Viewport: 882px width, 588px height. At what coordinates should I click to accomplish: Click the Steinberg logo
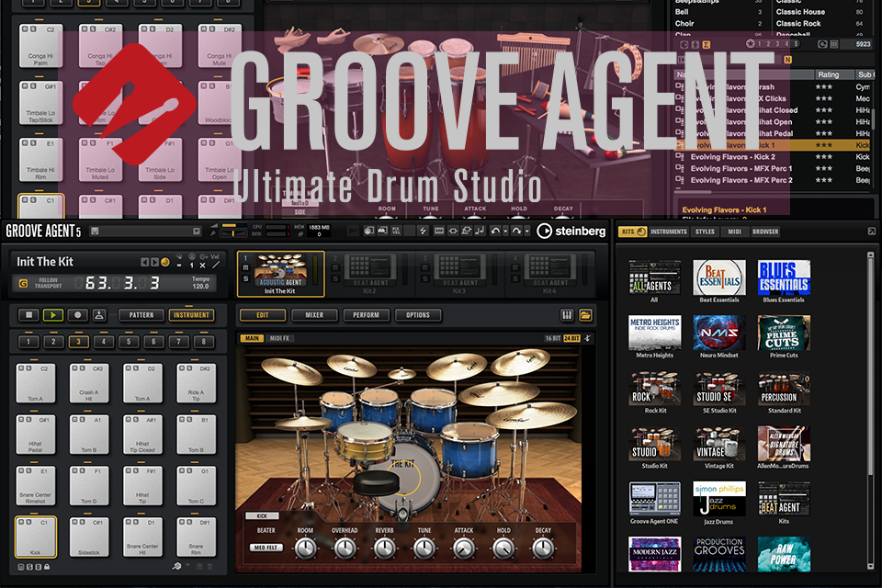pyautogui.click(x=571, y=232)
